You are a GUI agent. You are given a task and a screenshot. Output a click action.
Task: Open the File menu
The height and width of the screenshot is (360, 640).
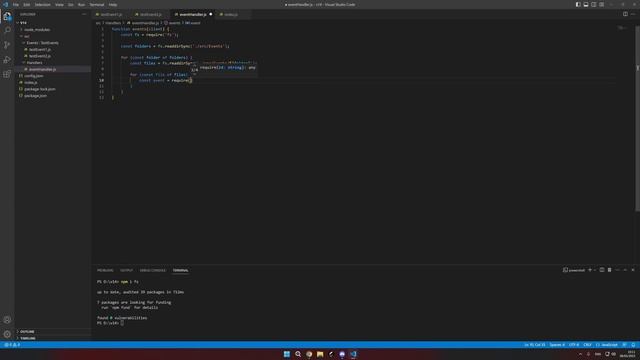(x=16, y=4)
